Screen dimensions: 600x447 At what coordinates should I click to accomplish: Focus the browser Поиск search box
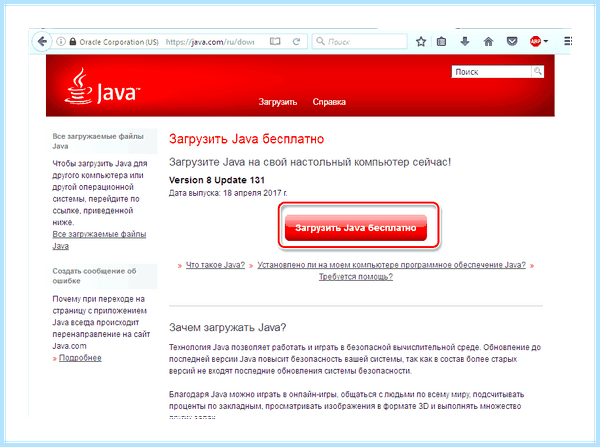point(359,41)
